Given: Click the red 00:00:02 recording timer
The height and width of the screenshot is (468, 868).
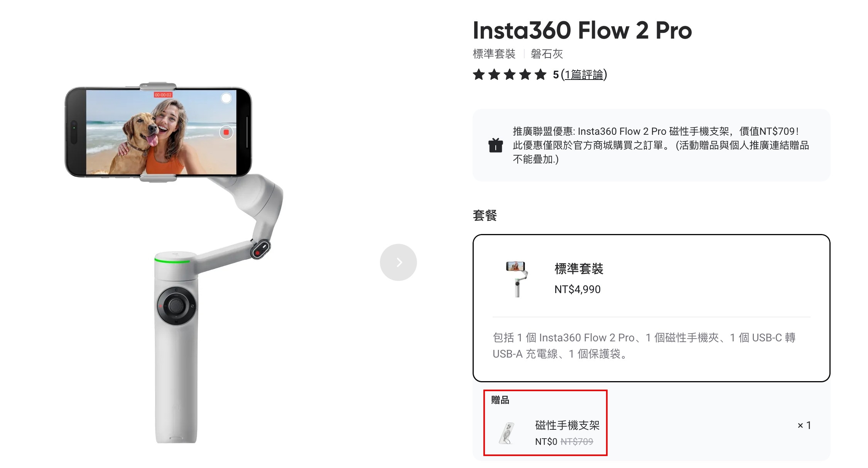Looking at the screenshot, I should click(163, 95).
